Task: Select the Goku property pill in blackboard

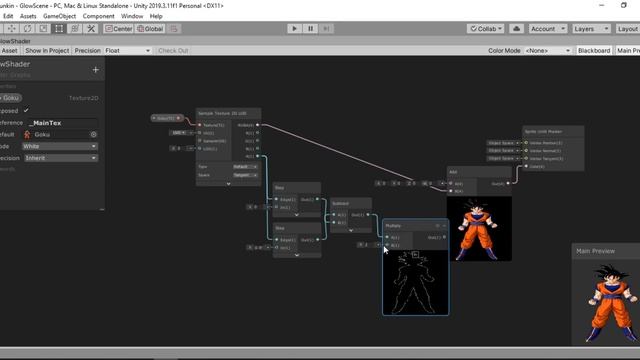Action: click(x=11, y=98)
